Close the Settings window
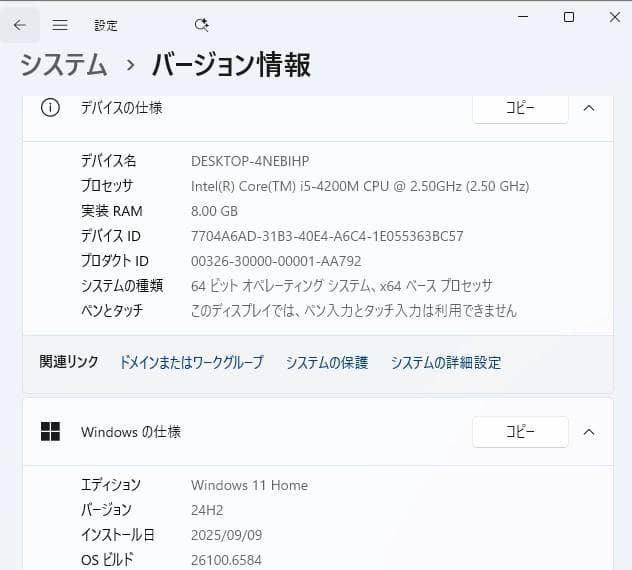The image size is (632, 570). pyautogui.click(x=614, y=17)
